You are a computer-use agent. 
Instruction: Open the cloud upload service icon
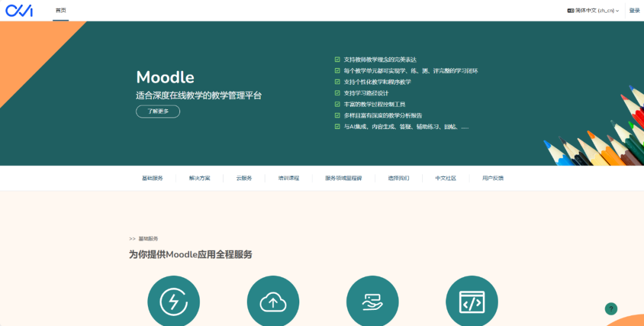(273, 302)
